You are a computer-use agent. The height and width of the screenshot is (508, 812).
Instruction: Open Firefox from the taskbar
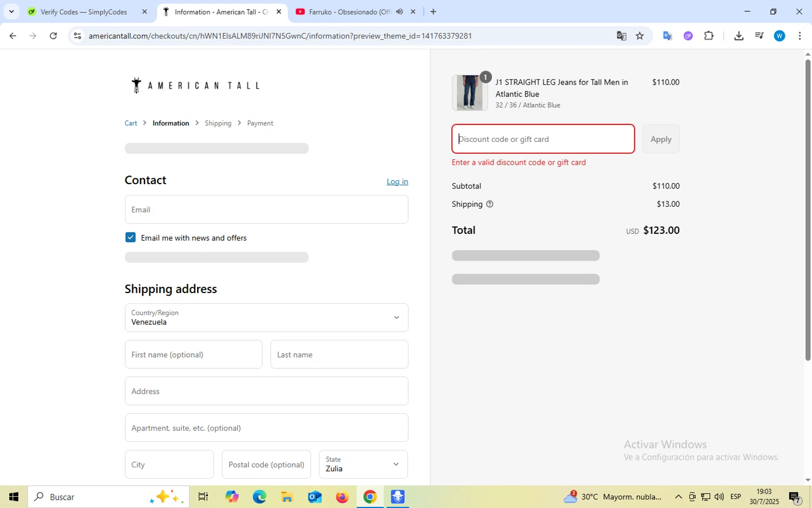pyautogui.click(x=342, y=497)
